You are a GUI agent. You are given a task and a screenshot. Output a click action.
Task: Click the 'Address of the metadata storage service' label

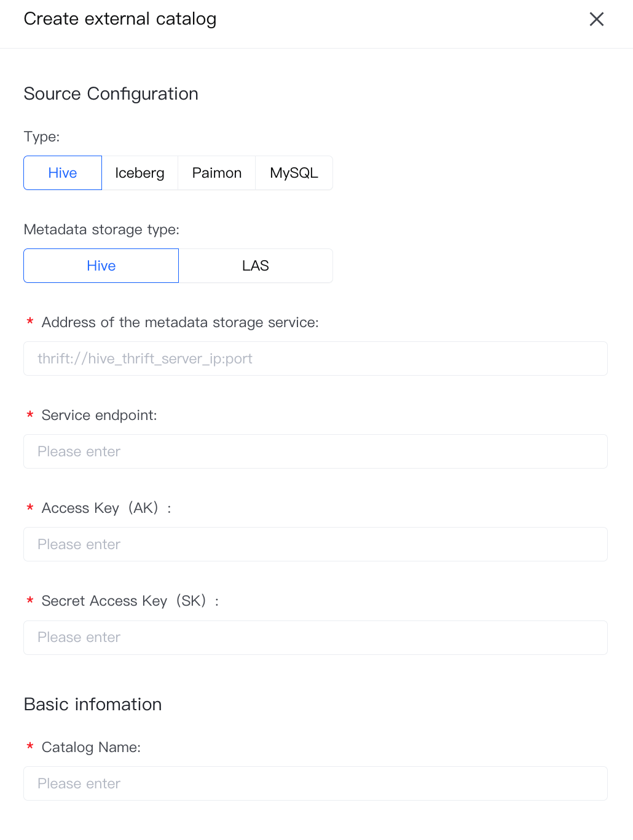(179, 322)
